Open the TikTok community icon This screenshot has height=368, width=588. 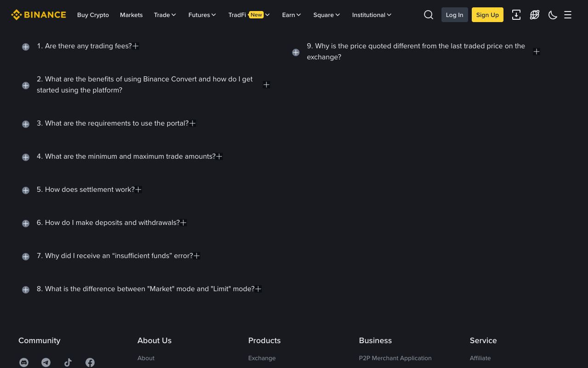point(68,362)
